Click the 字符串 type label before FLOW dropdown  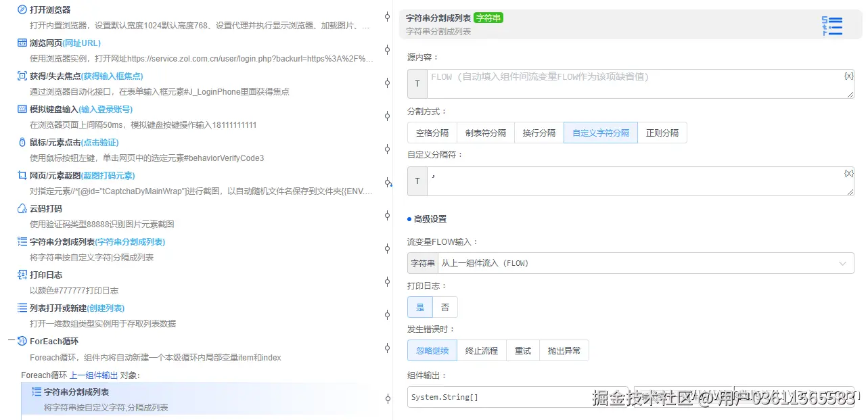(x=423, y=263)
